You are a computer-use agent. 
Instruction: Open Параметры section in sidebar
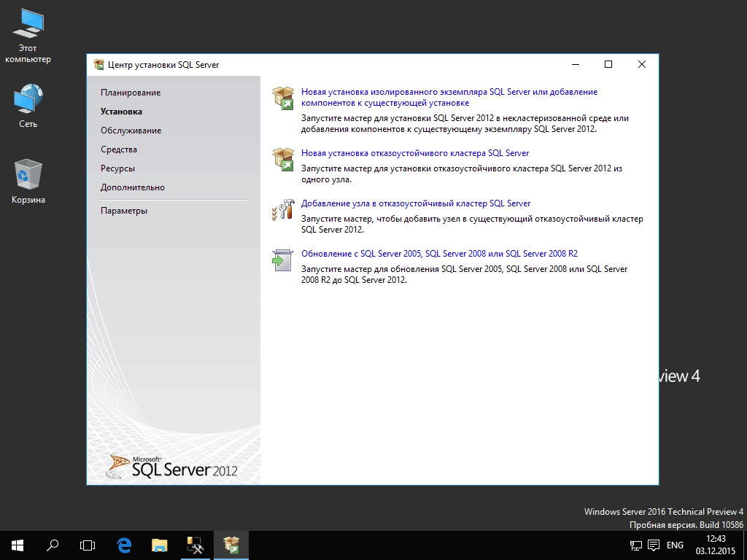click(124, 211)
